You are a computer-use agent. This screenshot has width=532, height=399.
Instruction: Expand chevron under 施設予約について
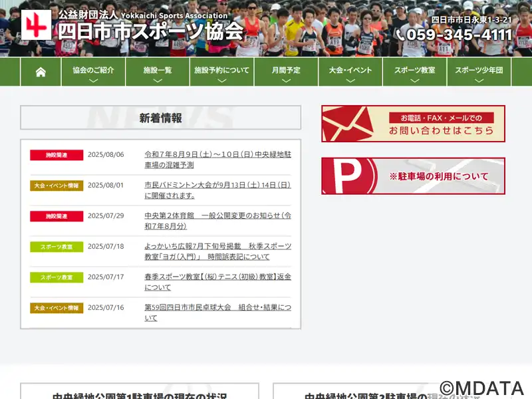tap(222, 80)
